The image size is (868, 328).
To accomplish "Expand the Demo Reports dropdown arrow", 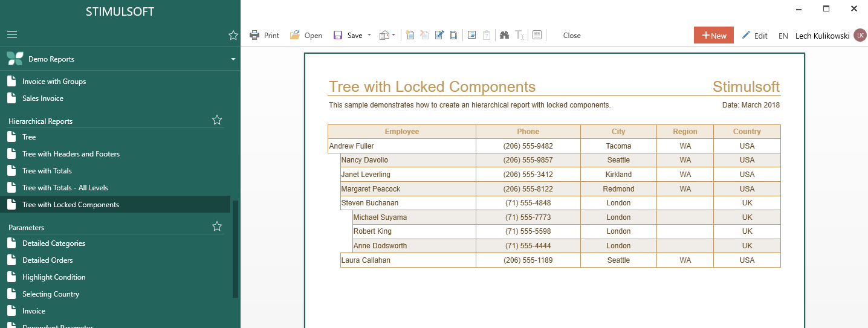I will [233, 59].
